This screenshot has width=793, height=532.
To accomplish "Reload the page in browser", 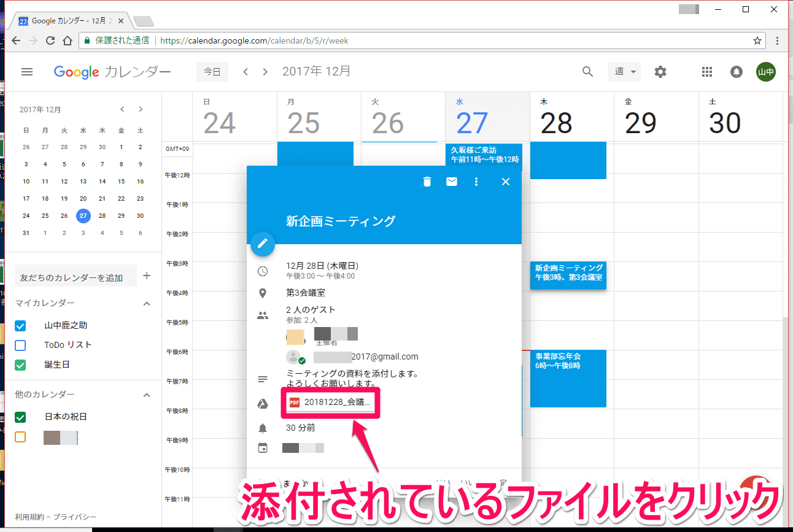I will pyautogui.click(x=50, y=40).
